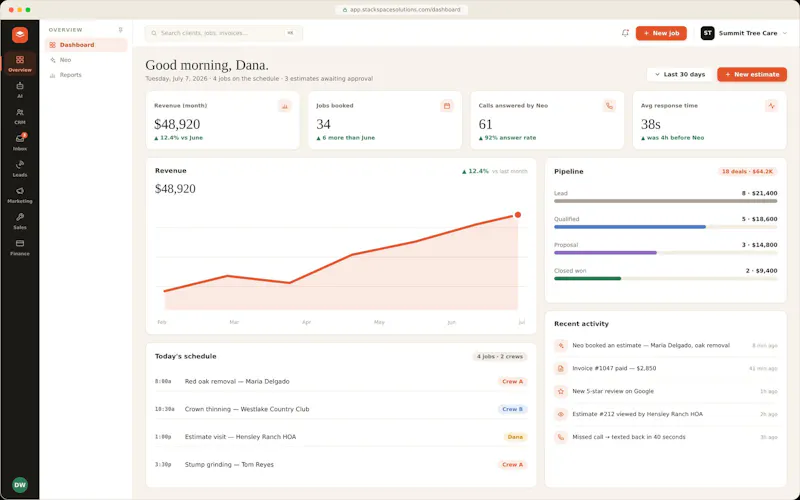
Task: Click the Red oak removal — Maria Delgado row
Action: pos(341,382)
